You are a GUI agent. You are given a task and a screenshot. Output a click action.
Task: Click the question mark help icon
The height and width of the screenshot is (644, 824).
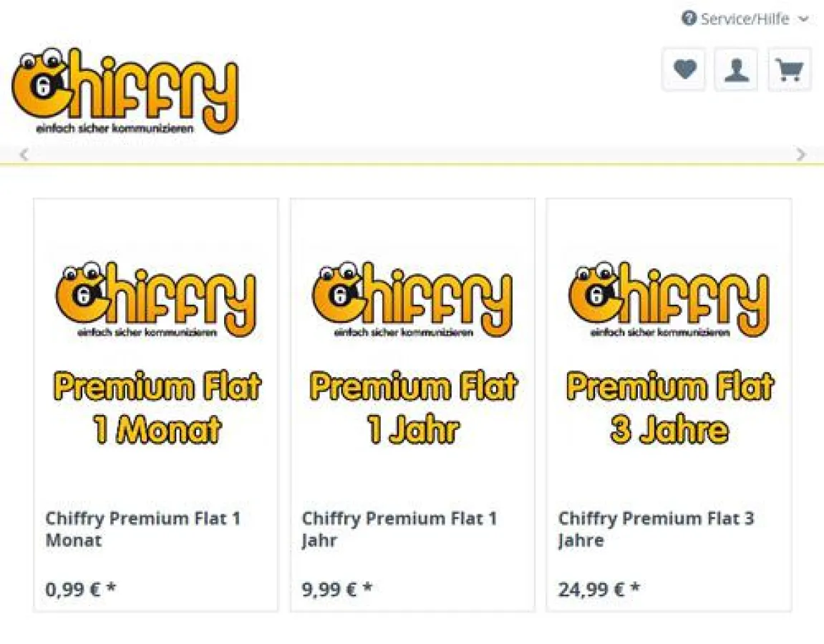(x=689, y=19)
